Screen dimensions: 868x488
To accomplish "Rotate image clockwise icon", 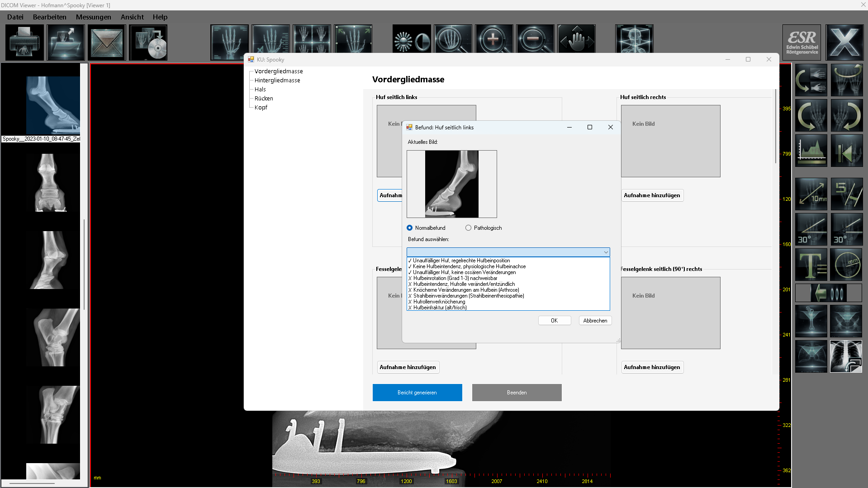I will coord(846,115).
